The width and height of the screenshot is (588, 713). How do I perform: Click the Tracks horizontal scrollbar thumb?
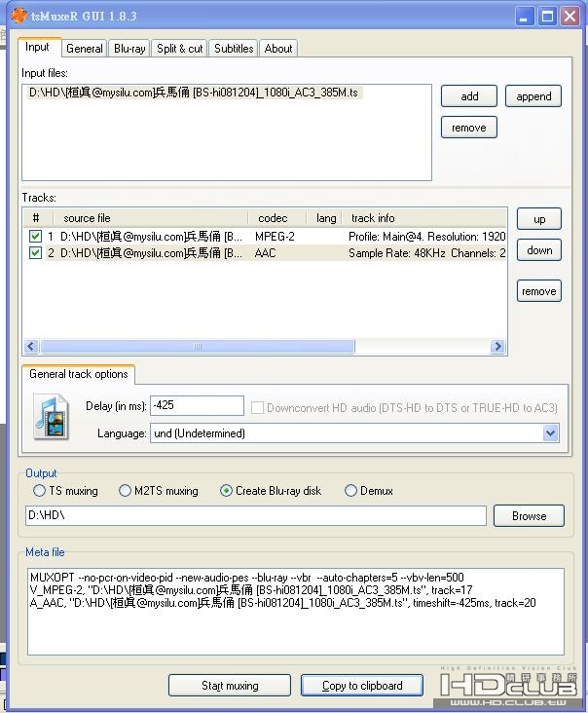click(198, 347)
